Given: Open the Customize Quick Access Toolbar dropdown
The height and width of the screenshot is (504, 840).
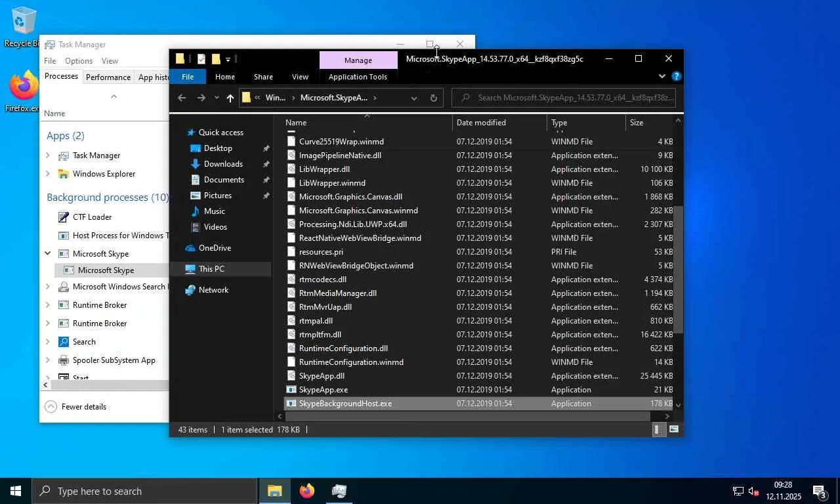Looking at the screenshot, I should 228,59.
